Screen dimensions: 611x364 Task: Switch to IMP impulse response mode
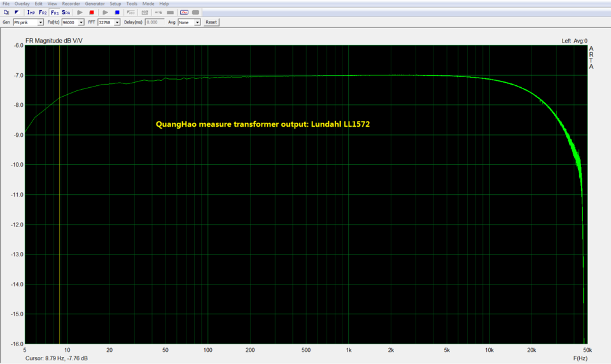pos(31,13)
